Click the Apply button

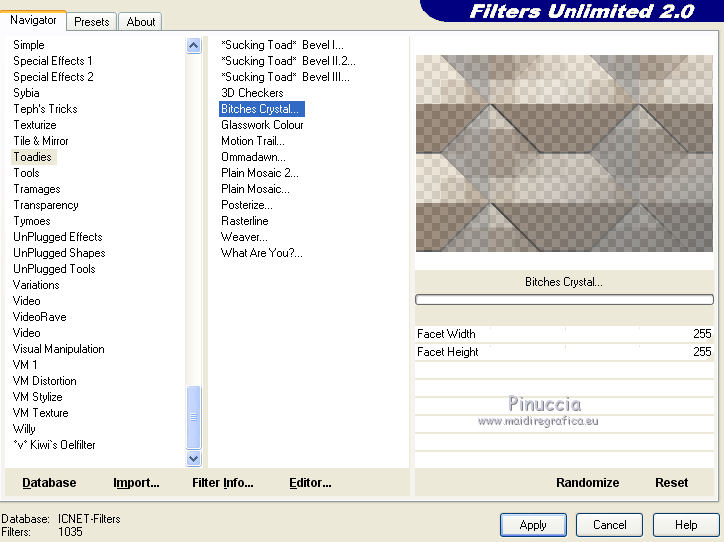click(x=533, y=525)
